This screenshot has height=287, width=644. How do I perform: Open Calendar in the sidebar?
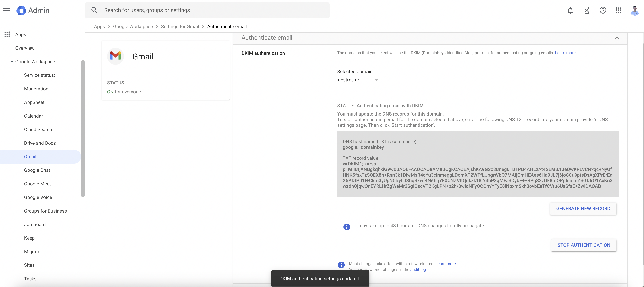pos(33,116)
